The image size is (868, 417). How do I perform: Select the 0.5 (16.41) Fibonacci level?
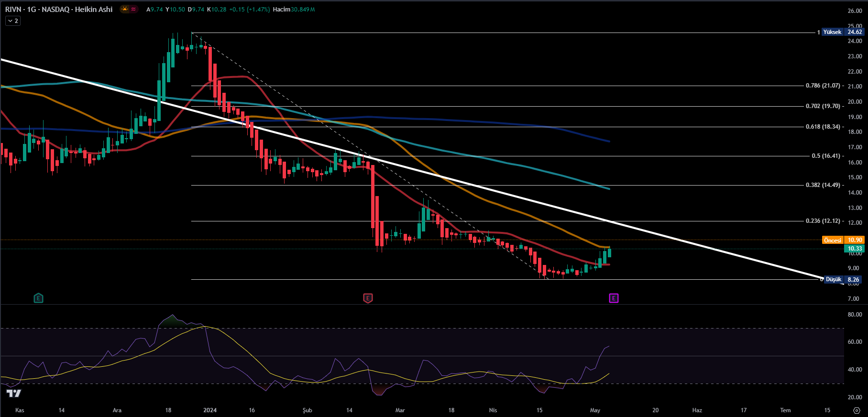click(x=826, y=156)
